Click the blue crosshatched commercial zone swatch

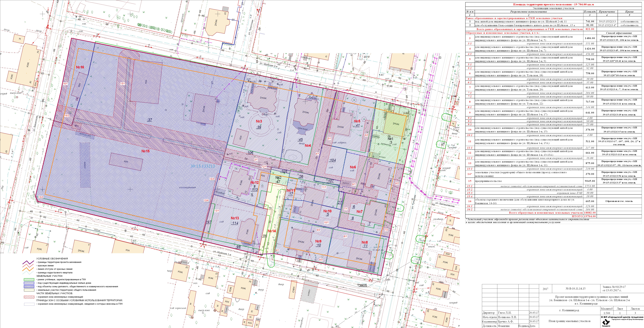pyautogui.click(x=29, y=287)
